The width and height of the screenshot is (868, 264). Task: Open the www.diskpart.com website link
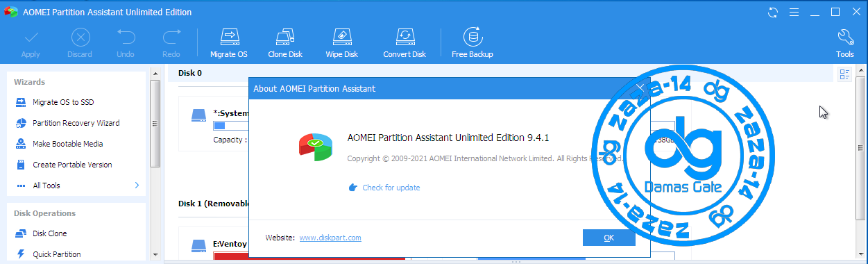click(x=330, y=238)
